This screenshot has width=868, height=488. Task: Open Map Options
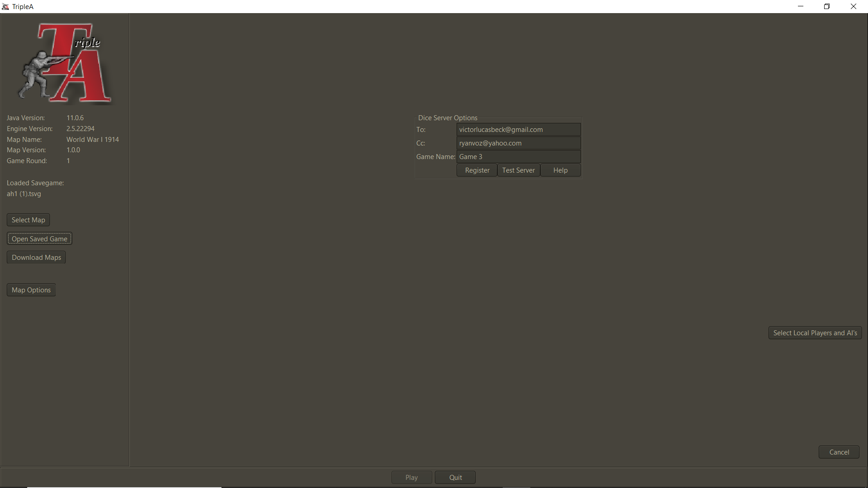point(31,290)
